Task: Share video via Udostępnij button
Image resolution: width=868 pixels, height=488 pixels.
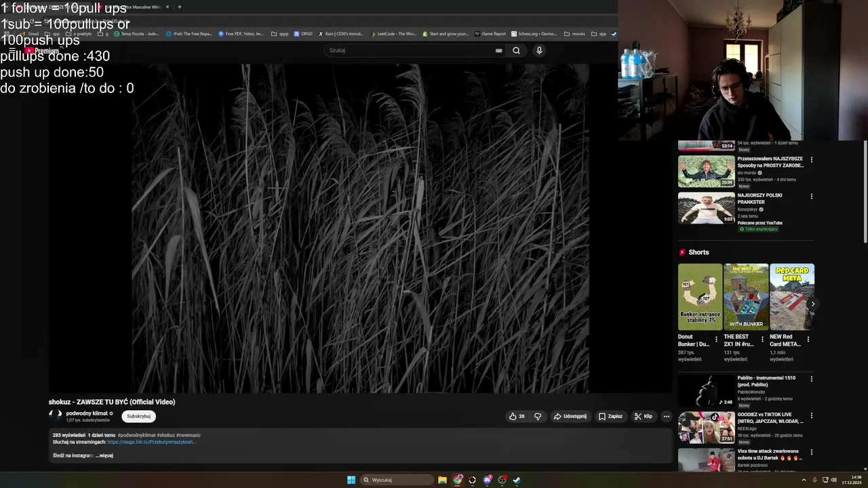Action: pos(570,416)
